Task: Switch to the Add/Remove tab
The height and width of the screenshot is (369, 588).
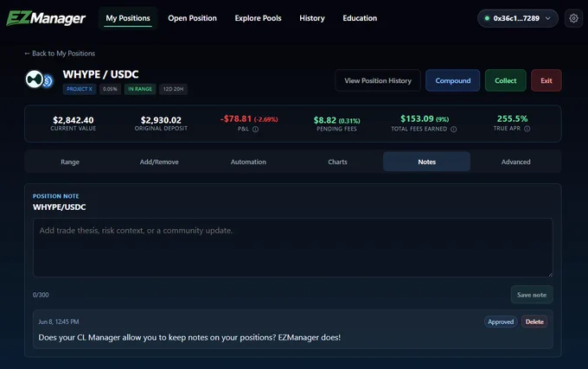Action: pyautogui.click(x=159, y=162)
